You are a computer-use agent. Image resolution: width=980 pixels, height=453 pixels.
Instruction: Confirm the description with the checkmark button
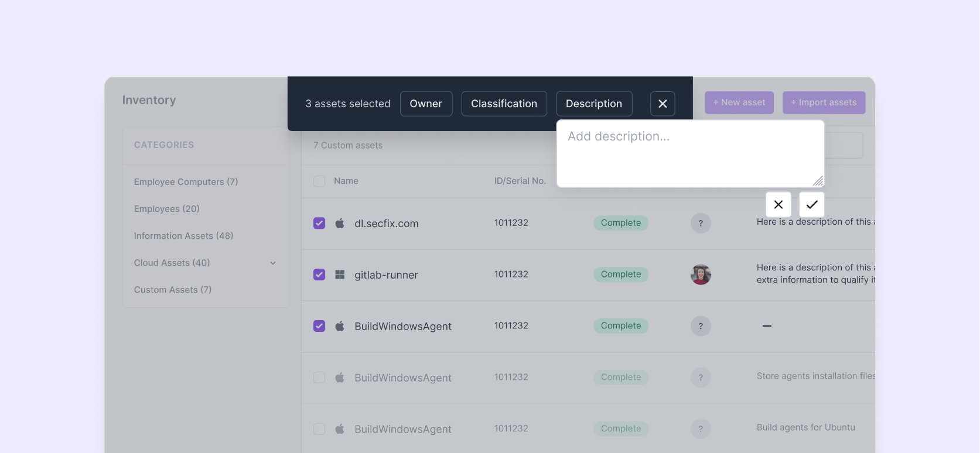812,204
